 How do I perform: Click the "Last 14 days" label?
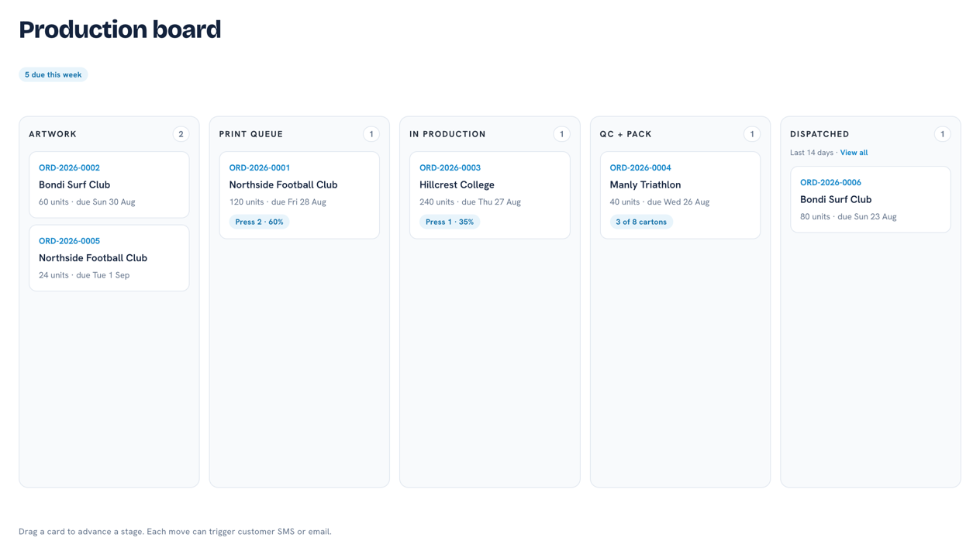click(x=812, y=153)
